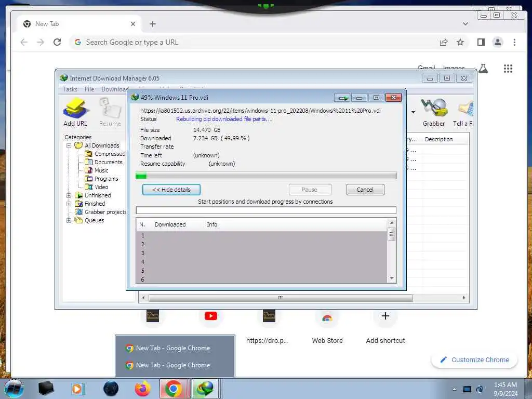Select the Programs category
This screenshot has height=399, width=532.
(102, 179)
